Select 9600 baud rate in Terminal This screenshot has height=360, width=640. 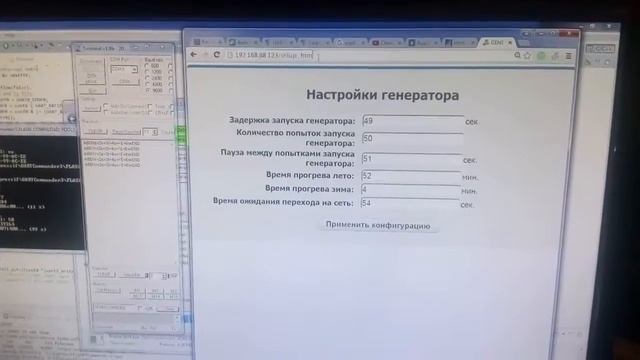[147, 90]
